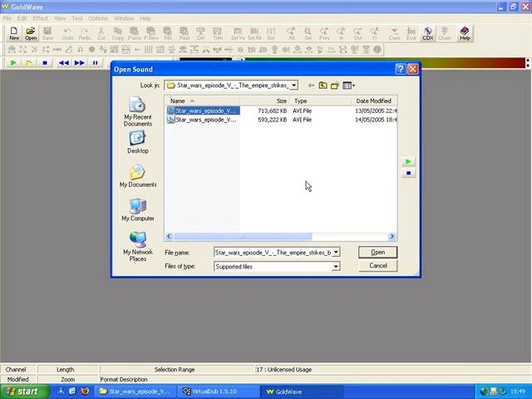
Task: Open the Effect menu
Action: (41, 18)
